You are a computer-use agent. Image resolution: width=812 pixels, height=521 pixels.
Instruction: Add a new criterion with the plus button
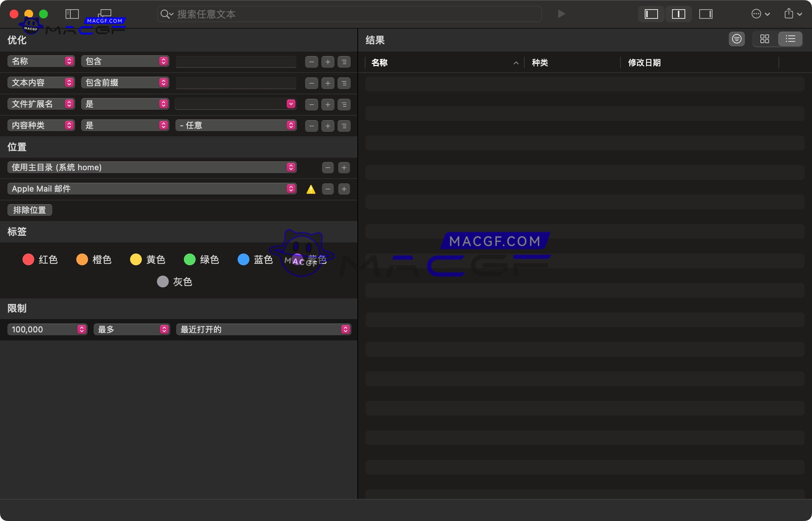coord(328,62)
